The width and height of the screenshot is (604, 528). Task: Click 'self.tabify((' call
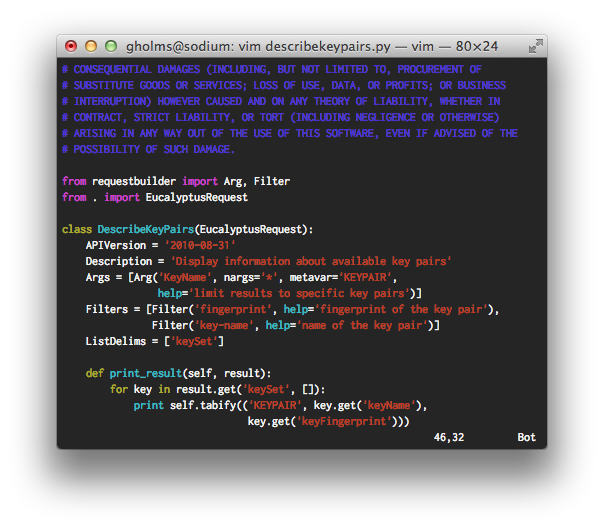(x=209, y=406)
